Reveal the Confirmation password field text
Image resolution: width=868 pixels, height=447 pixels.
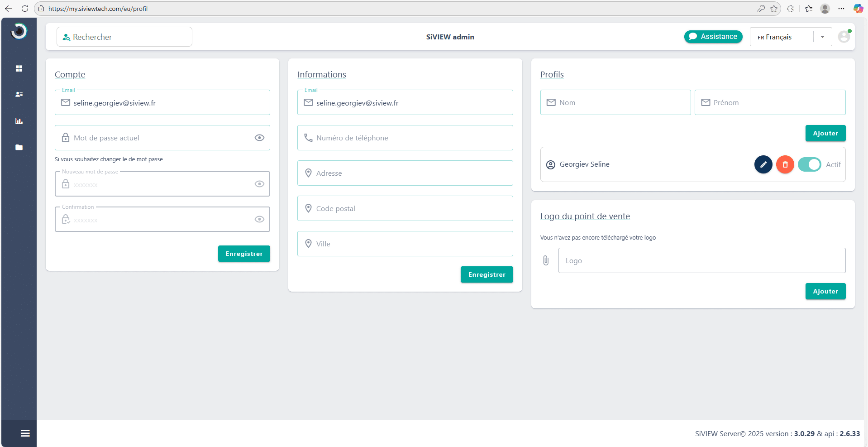(259, 219)
